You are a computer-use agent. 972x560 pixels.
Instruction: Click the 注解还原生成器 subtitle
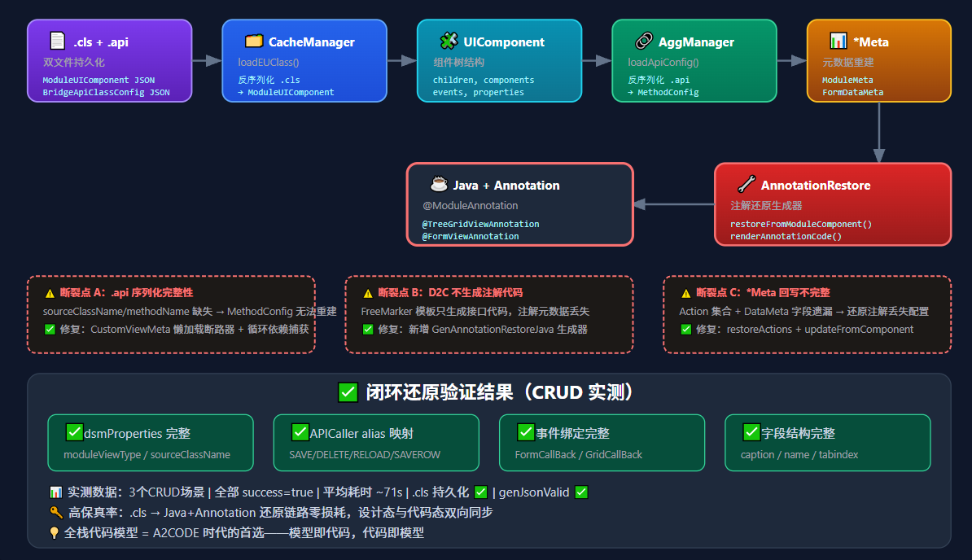click(x=766, y=205)
